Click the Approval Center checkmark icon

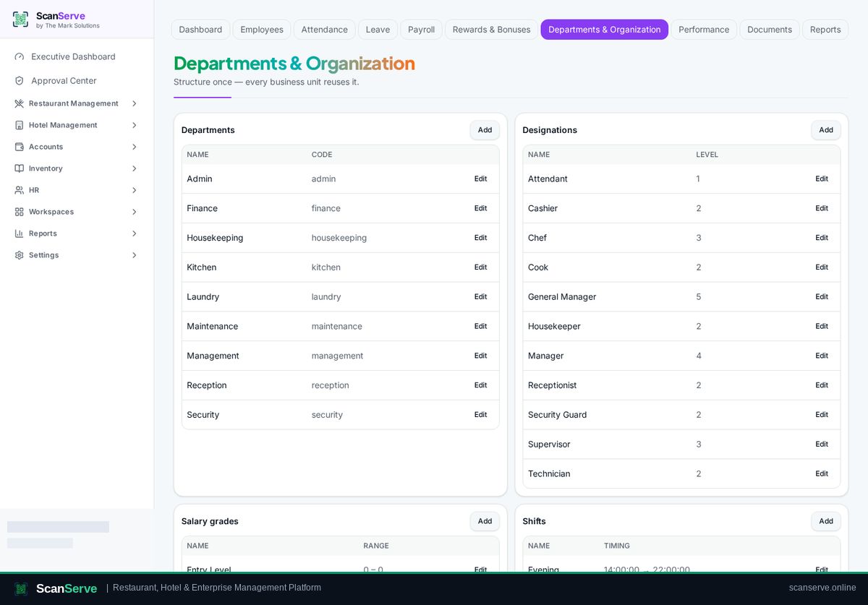(20, 81)
